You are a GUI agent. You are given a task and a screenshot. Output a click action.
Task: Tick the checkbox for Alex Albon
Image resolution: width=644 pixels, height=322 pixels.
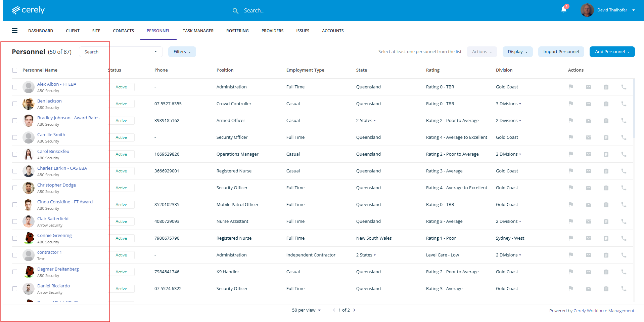pyautogui.click(x=15, y=87)
